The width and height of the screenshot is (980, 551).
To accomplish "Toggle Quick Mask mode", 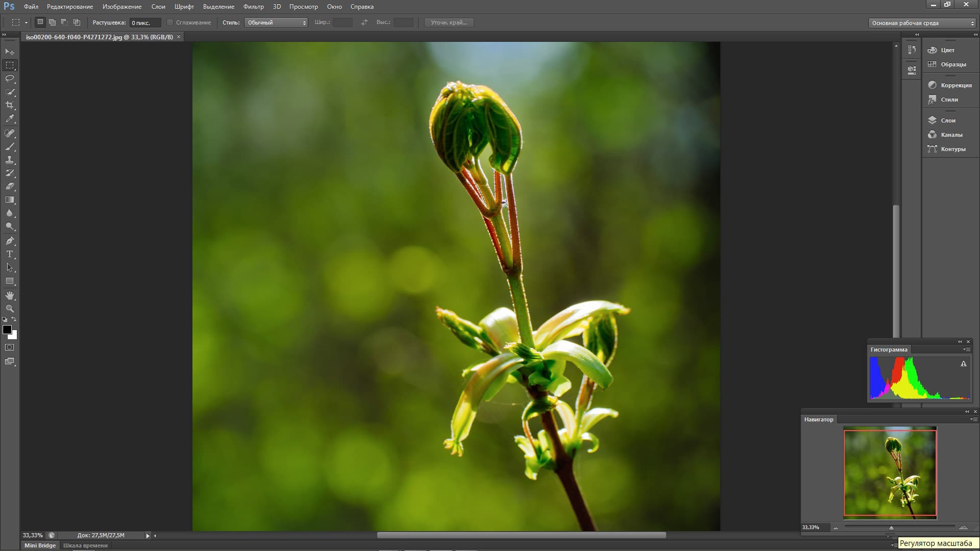I will pos(10,347).
